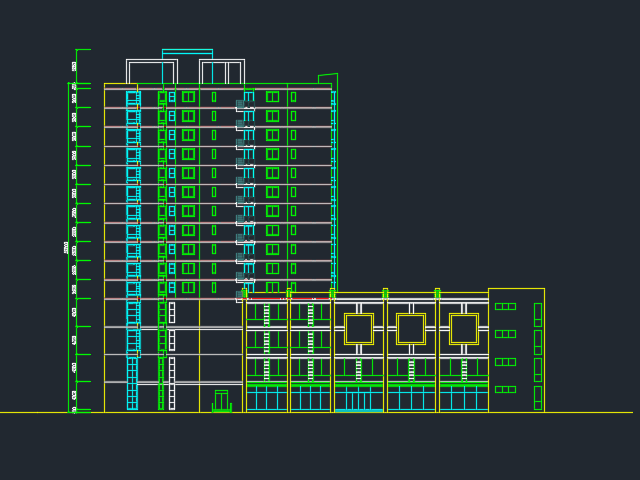Image resolution: width=640 pixels, height=480 pixels.
Task: Select the bottom green triple window in annex
Action: coord(505,389)
